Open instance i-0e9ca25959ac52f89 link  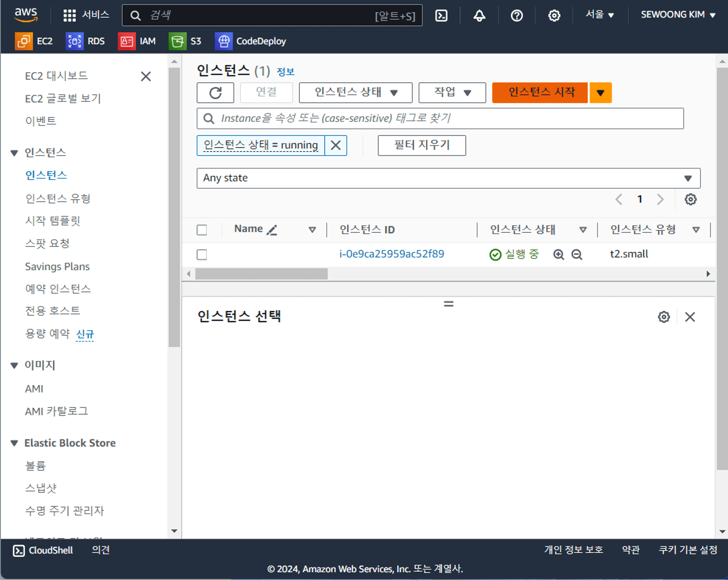(x=392, y=254)
